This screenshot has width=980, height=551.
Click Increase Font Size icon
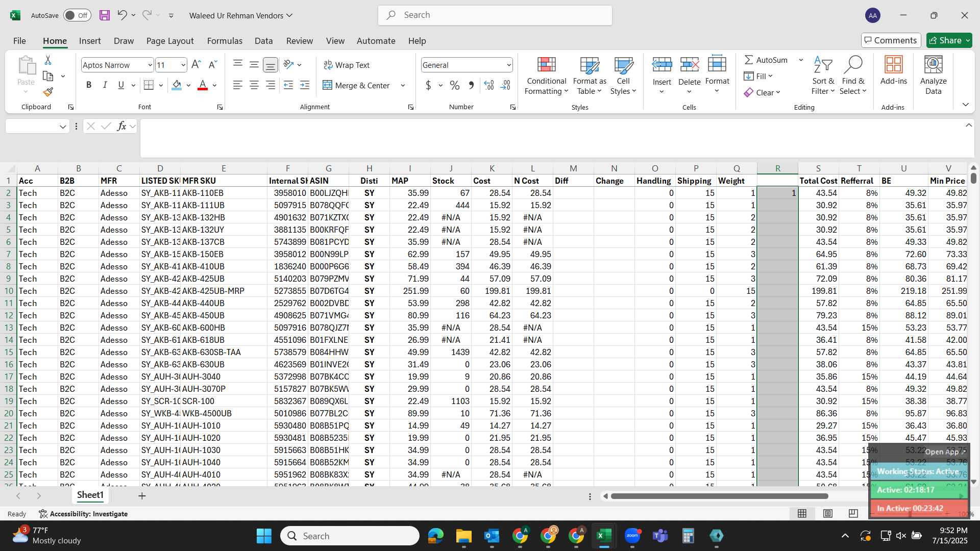point(196,65)
